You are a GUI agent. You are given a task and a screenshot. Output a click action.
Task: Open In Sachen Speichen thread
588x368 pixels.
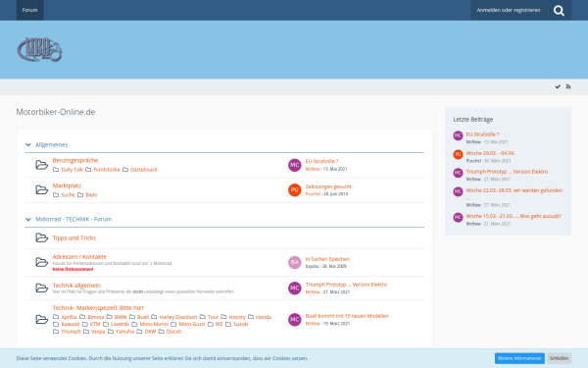click(327, 259)
